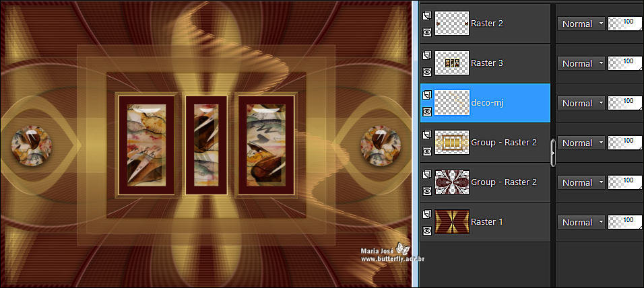Click the layer type icon for Raster 2
This screenshot has width=644, height=288.
[x=427, y=15]
